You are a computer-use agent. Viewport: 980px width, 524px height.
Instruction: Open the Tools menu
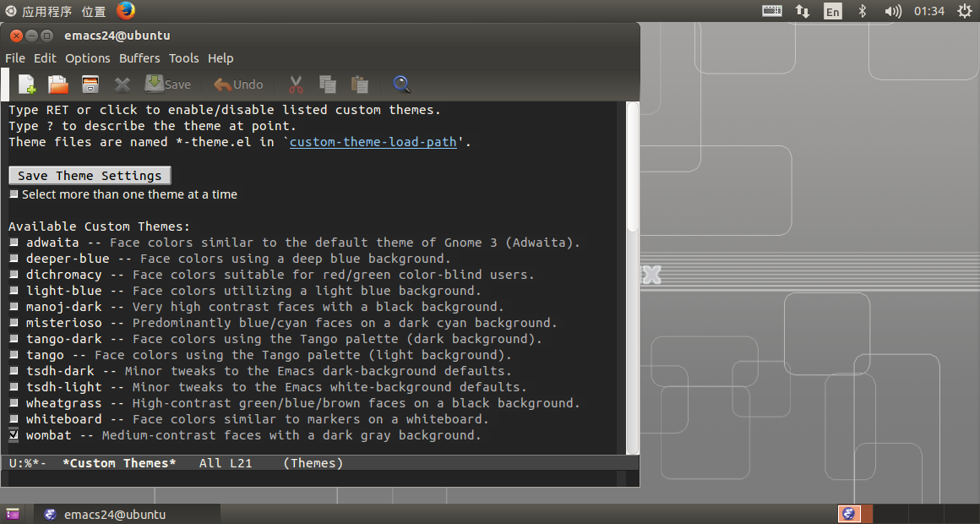click(184, 58)
